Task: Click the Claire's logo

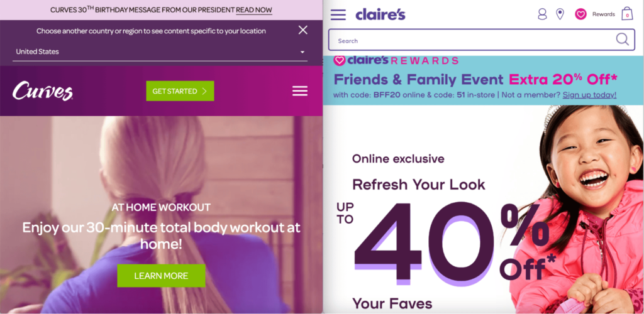Action: [x=380, y=14]
